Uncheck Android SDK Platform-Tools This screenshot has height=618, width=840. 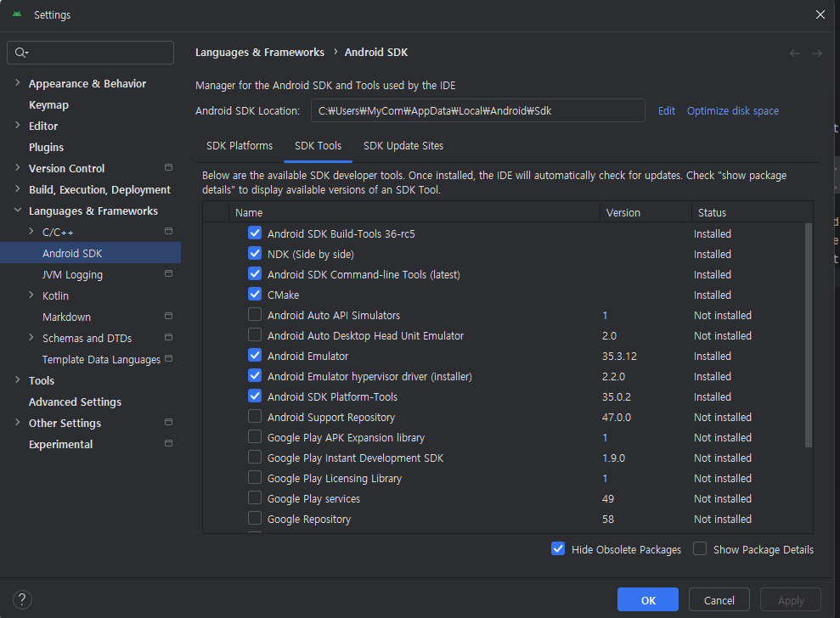coord(255,396)
